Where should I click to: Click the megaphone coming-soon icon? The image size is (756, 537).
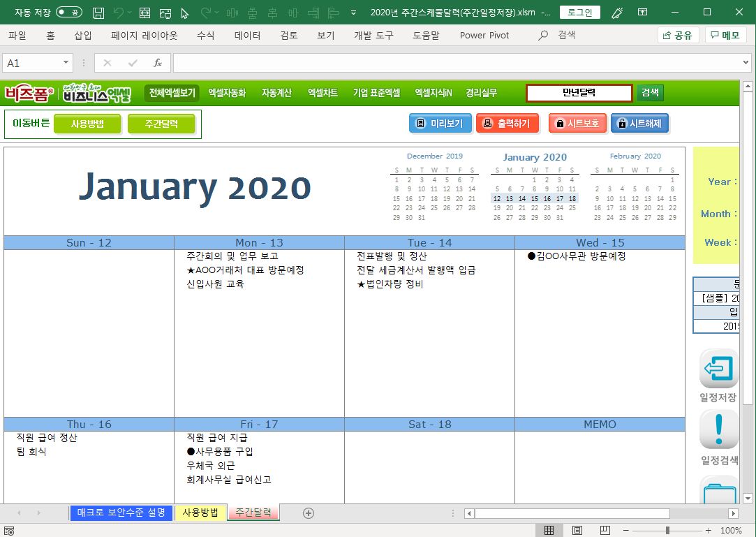616,13
